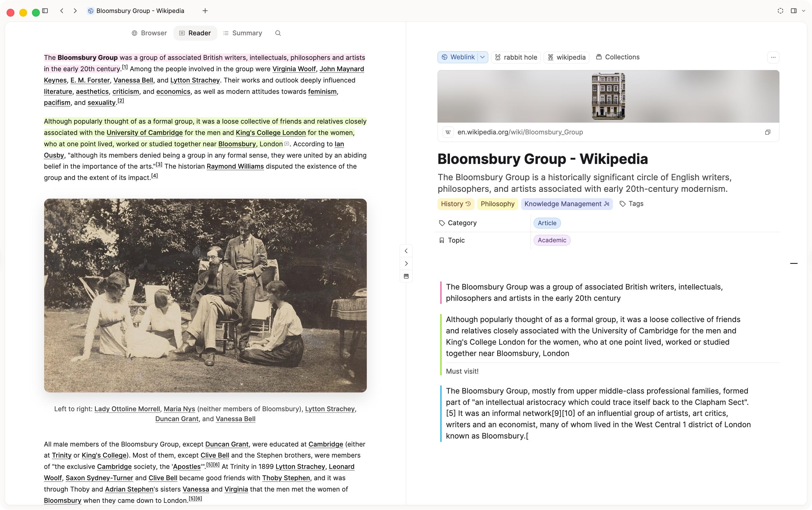Viewport: 812px width, 510px height.
Task: Open a new tab with plus icon
Action: 205,11
